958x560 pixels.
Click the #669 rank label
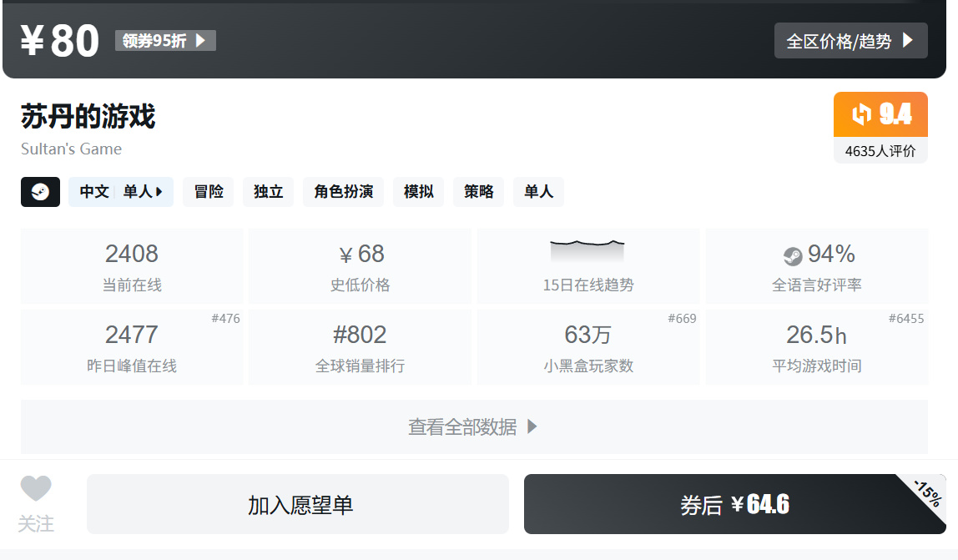pos(682,319)
